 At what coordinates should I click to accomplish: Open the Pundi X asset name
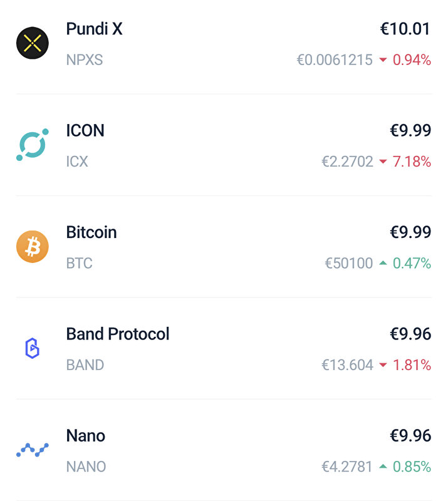tap(95, 29)
